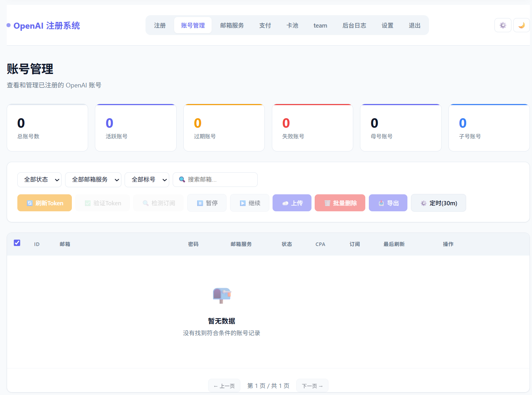Click the 下一页 next page button
This screenshot has height=395, width=532.
(x=312, y=385)
